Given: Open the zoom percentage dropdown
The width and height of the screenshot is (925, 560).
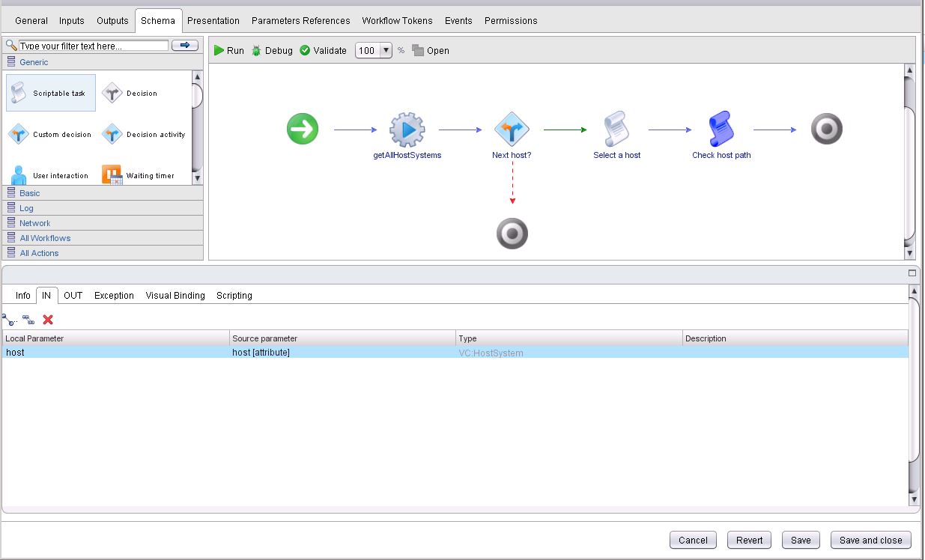Looking at the screenshot, I should point(386,51).
